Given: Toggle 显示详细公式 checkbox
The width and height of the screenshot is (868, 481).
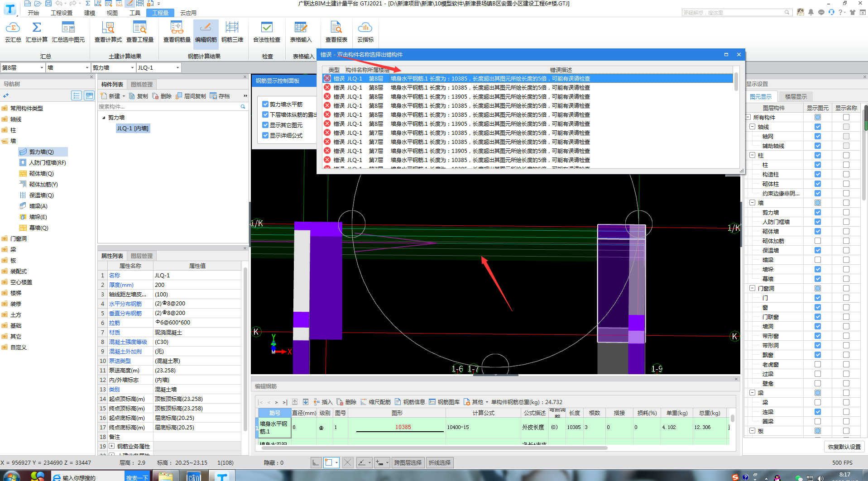Looking at the screenshot, I should [x=265, y=135].
